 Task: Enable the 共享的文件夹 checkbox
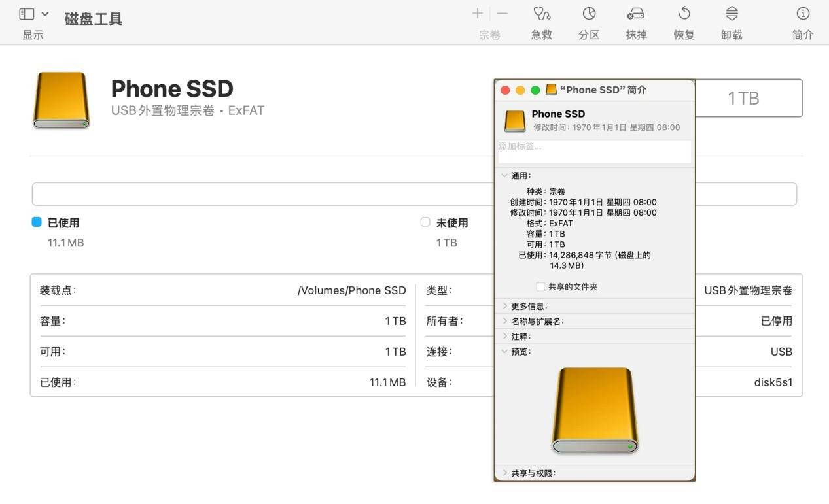(x=540, y=286)
